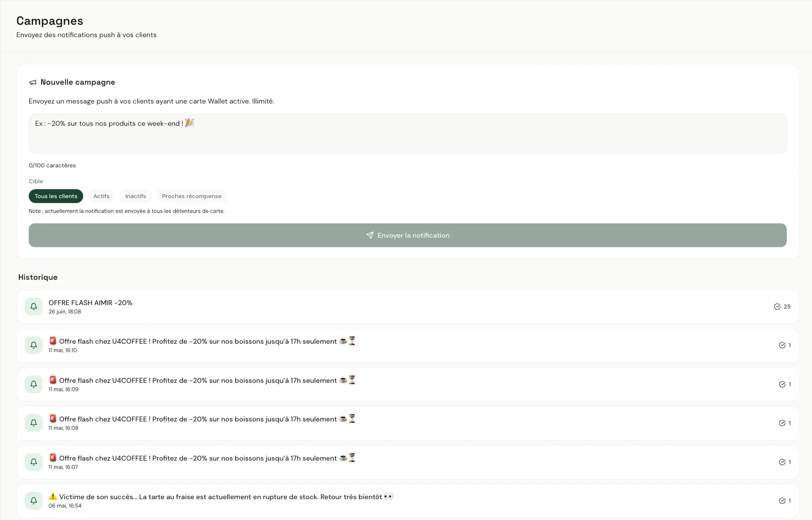Viewport: 812px width, 520px height.
Task: Click delivered checkmark on 11 mai 16:10 row
Action: 782,345
